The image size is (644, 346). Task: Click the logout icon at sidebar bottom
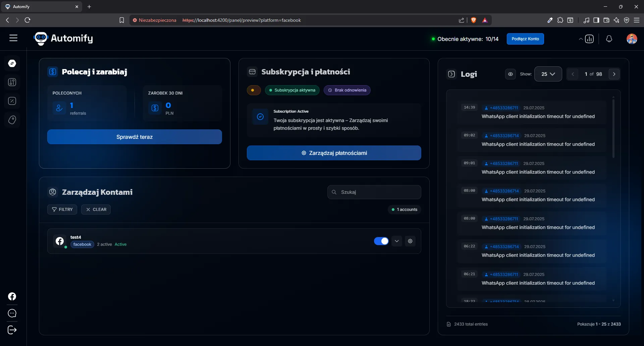tap(12, 330)
